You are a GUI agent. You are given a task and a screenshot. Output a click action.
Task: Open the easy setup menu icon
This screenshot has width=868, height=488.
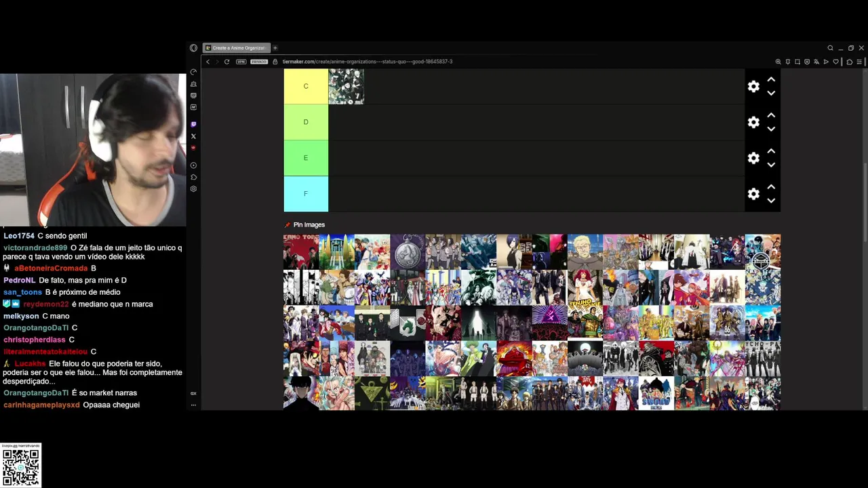pos(859,62)
